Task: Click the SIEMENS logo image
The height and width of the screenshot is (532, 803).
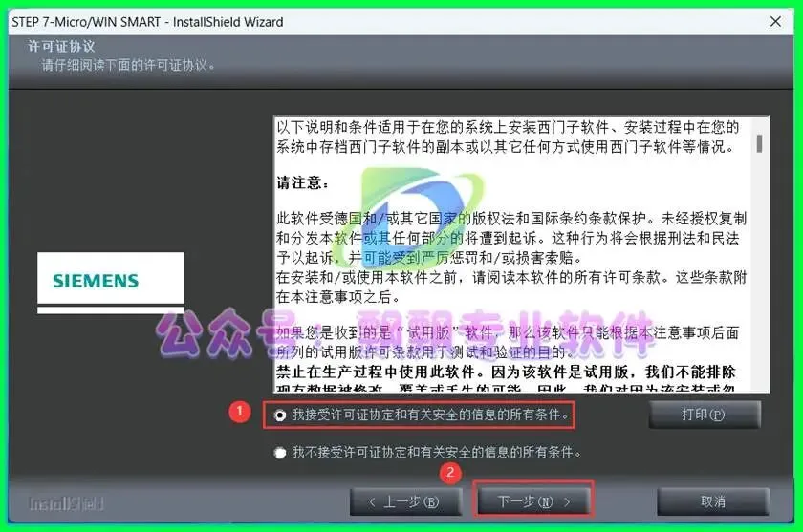Action: point(111,283)
